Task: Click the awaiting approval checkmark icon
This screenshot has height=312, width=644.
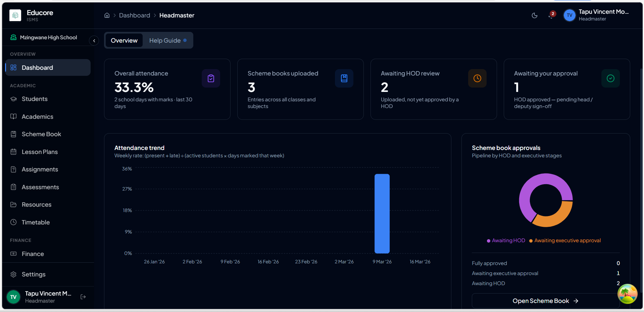Action: tap(610, 78)
